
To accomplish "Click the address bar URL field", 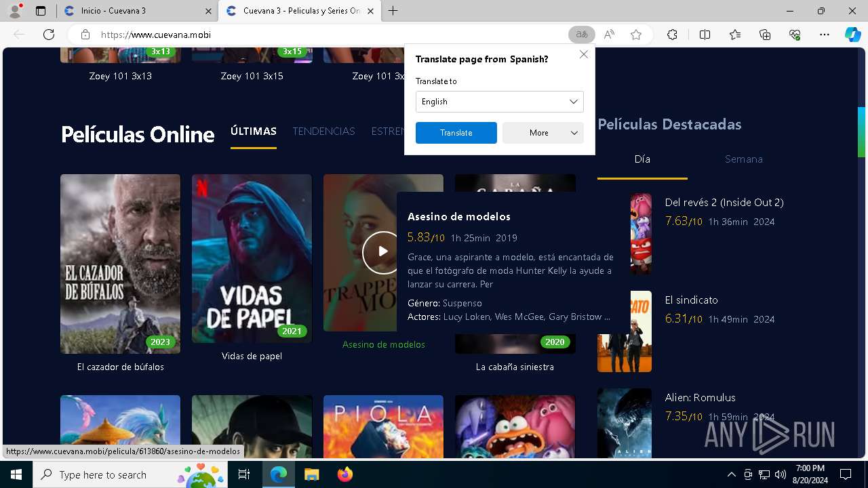I will [x=325, y=35].
